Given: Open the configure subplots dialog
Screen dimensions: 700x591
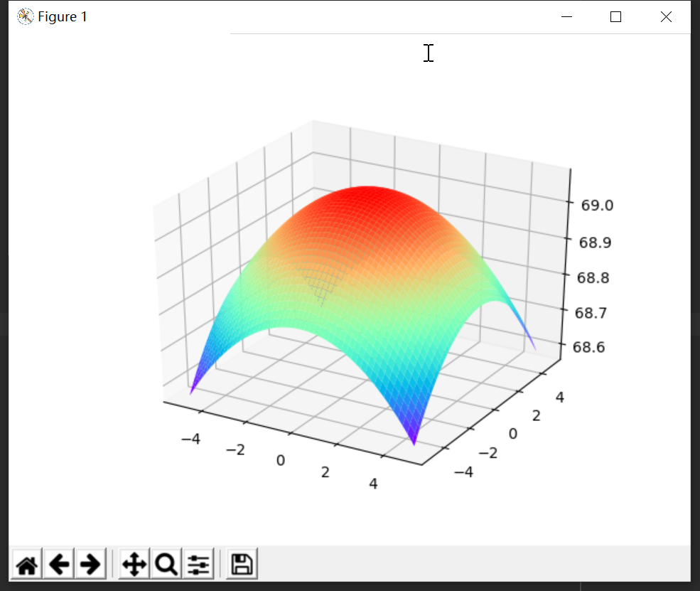Looking at the screenshot, I should point(198,564).
